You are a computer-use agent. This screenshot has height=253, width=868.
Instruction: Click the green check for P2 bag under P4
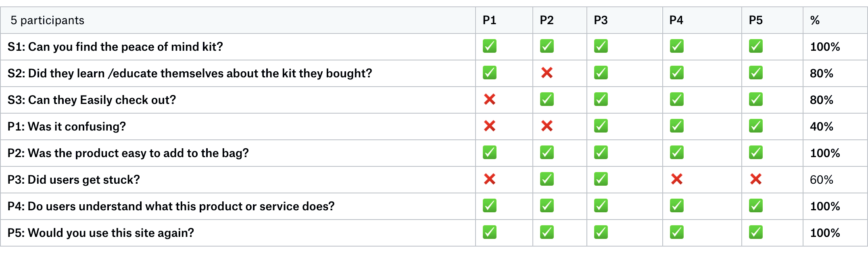click(x=676, y=153)
